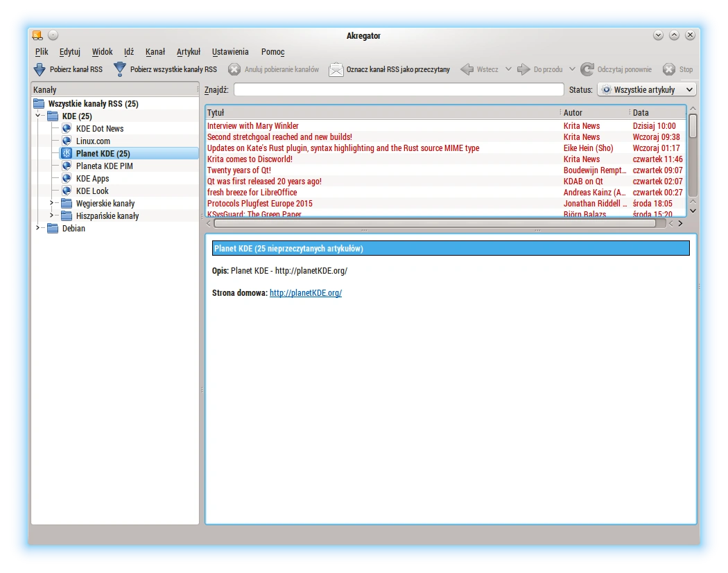The image size is (728, 573).
Task: Click the article list vertical scrollbar handle
Action: pyautogui.click(x=693, y=125)
